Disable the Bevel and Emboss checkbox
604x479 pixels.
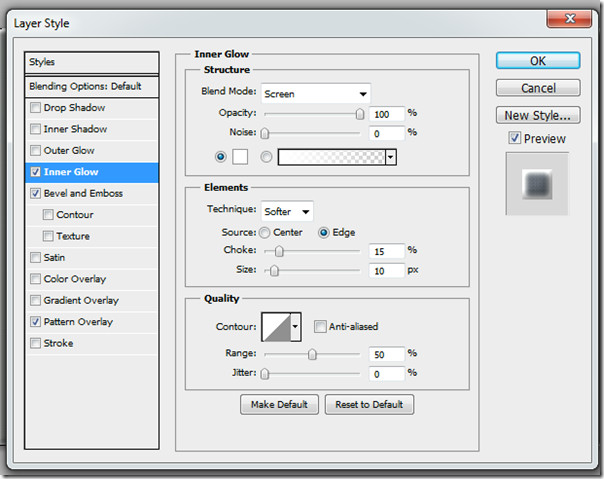pos(35,193)
